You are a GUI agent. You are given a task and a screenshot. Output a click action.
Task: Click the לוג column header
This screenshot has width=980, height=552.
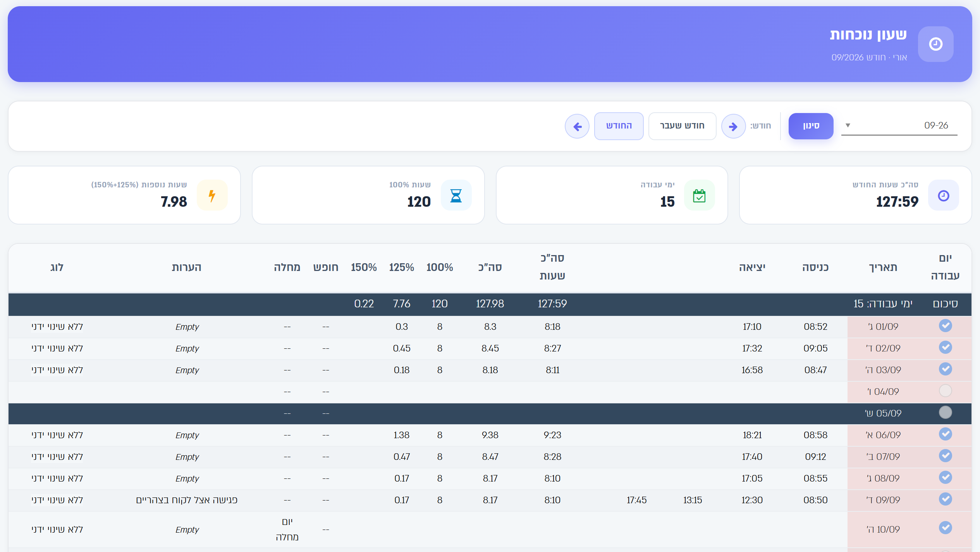(57, 267)
